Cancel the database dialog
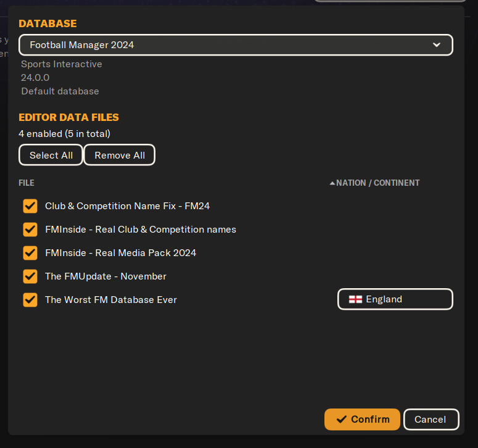Viewport: 478px width, 448px height. [431, 420]
